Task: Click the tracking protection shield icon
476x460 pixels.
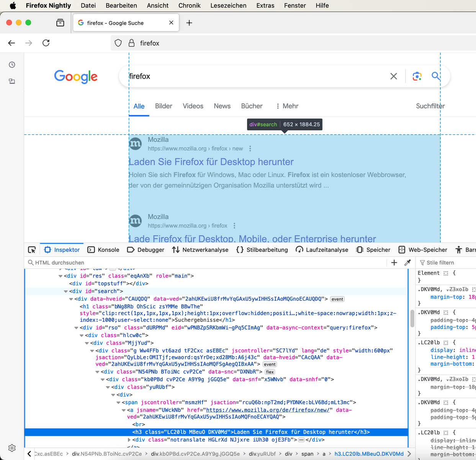Action: pyautogui.click(x=118, y=43)
